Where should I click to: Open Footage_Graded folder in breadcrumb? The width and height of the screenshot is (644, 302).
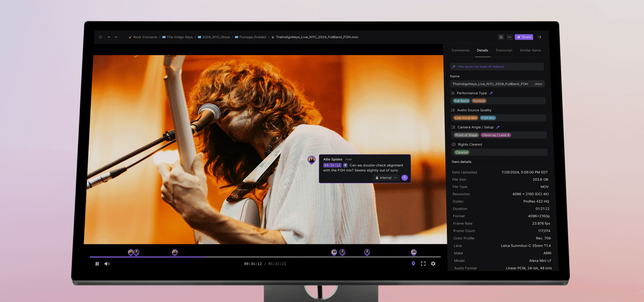[253, 37]
